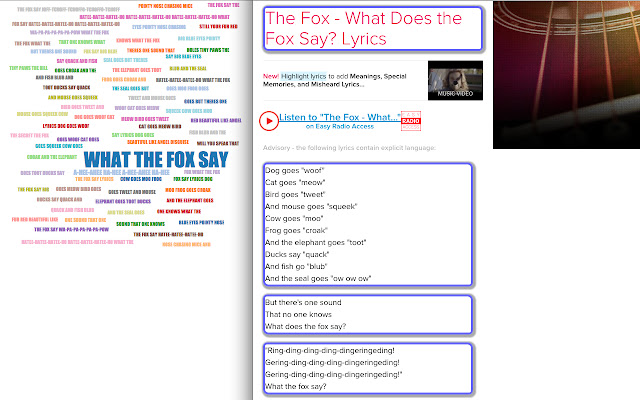The height and width of the screenshot is (400, 640).
Task: Select the song title heading
Action: (363, 29)
